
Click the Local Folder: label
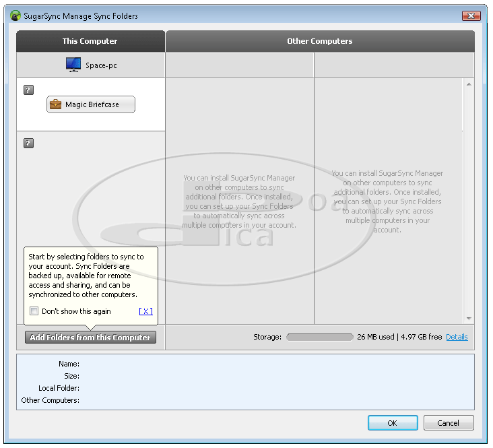click(59, 388)
